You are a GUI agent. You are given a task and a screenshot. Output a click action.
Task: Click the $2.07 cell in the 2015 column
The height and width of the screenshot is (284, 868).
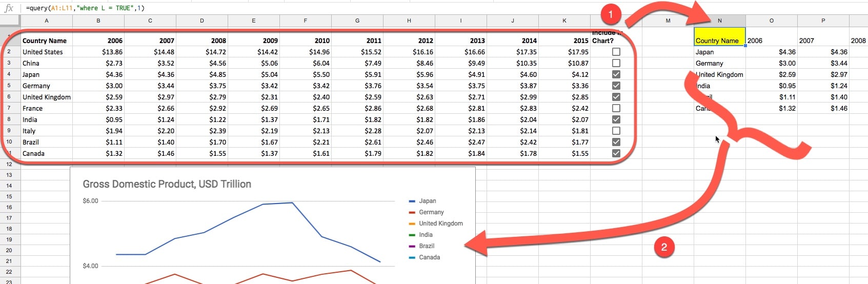click(564, 119)
